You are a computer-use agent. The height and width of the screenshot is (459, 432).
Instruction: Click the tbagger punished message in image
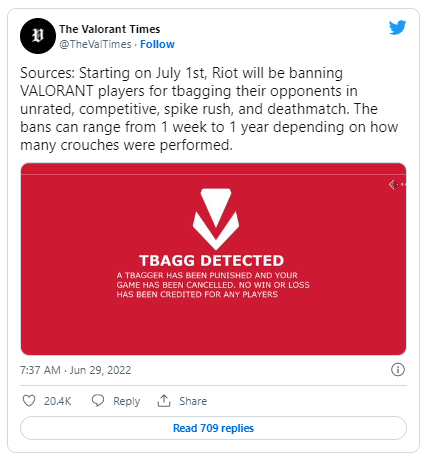click(213, 285)
